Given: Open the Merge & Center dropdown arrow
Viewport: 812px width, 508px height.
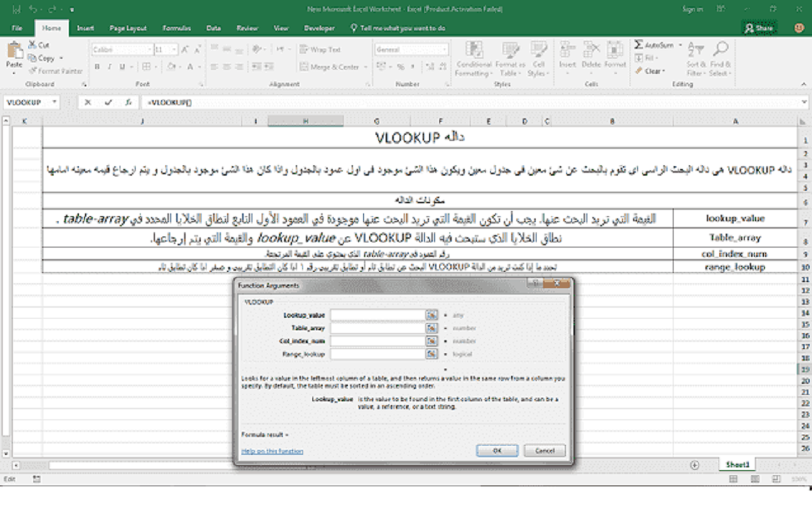Looking at the screenshot, I should [x=365, y=67].
